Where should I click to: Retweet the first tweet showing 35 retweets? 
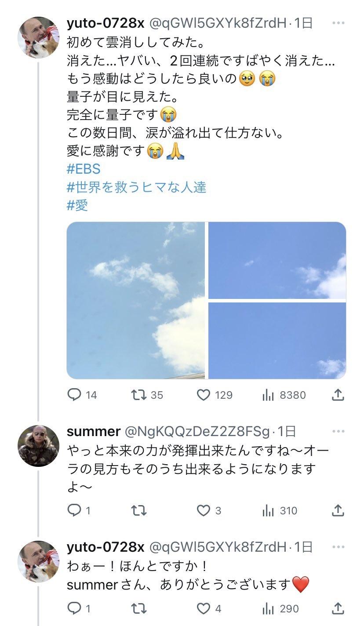(x=139, y=395)
